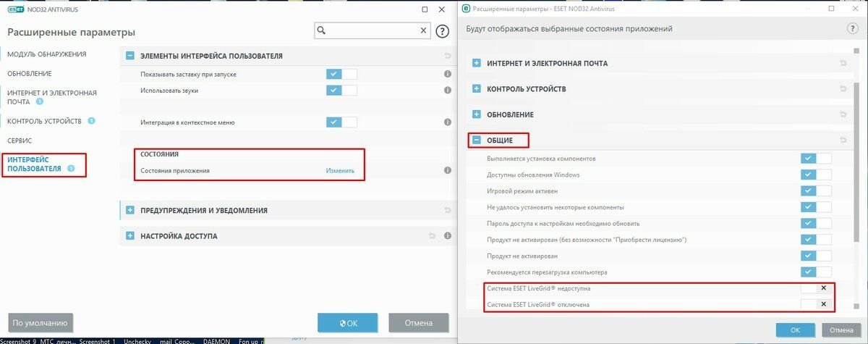
Task: Click the info icon next to Состояния приложения
Action: [x=448, y=171]
